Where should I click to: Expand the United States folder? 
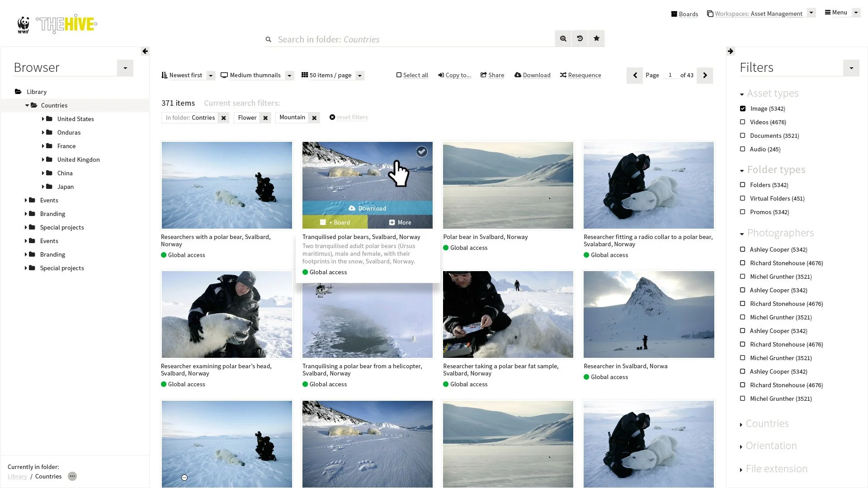[x=43, y=119]
